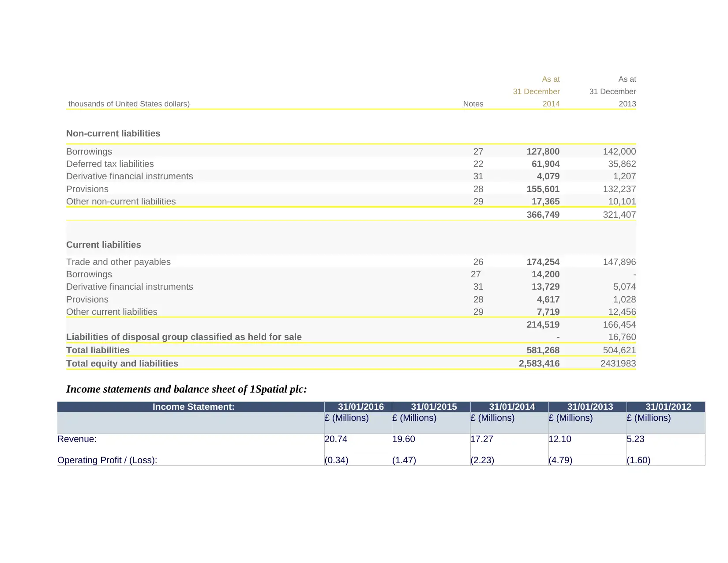Select operating loss value (1.47)
The width and height of the screenshot is (728, 563).
click(404, 460)
